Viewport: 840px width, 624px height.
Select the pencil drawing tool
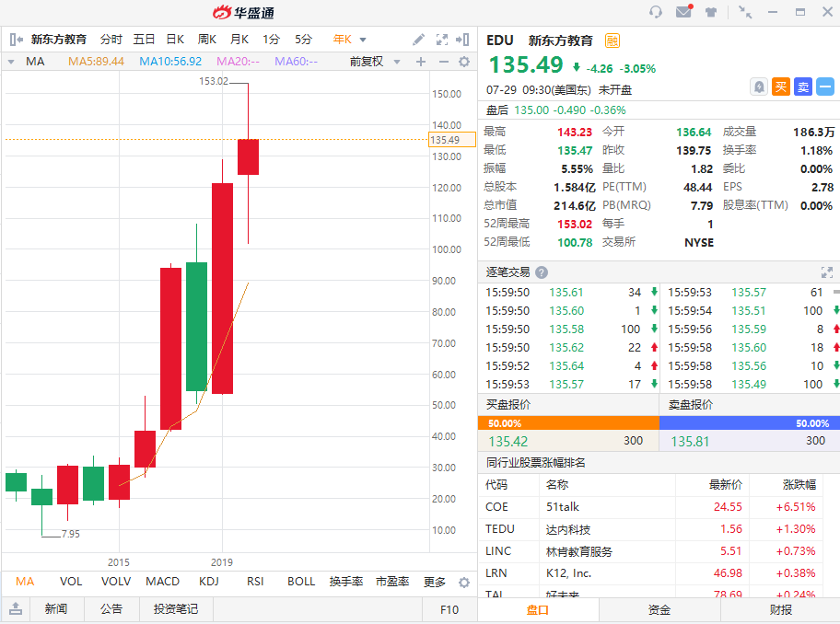pos(418,39)
